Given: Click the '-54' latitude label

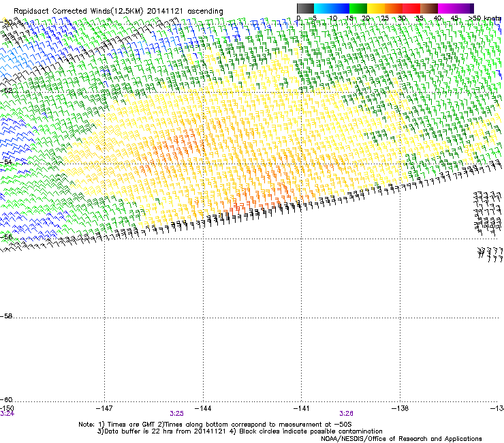Looking at the screenshot, I should pyautogui.click(x=6, y=162).
